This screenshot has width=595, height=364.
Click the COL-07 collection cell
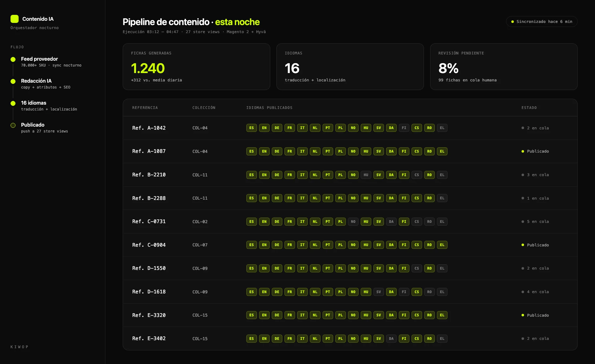tap(200, 245)
